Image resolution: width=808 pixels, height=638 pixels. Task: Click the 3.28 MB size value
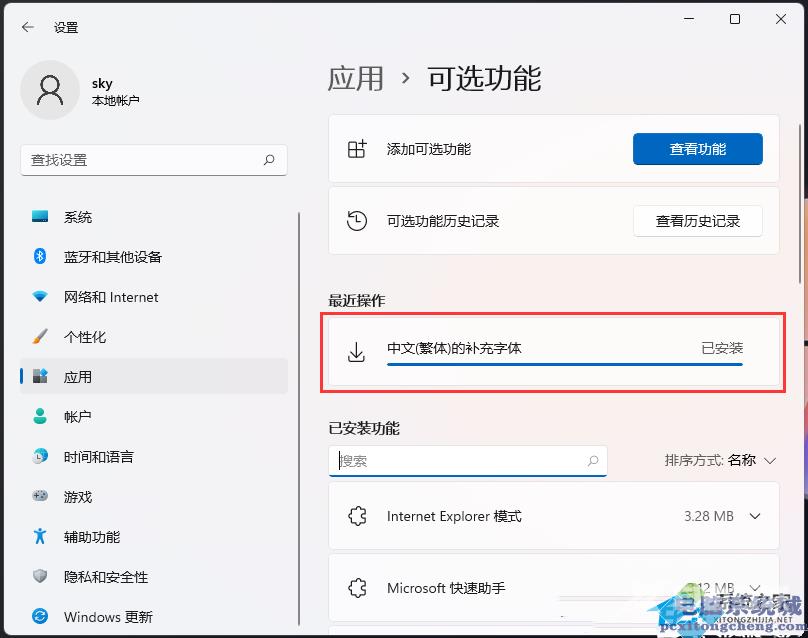[x=709, y=516]
